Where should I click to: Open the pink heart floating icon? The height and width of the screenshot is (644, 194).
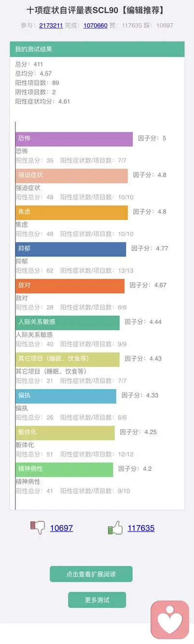click(170, 619)
